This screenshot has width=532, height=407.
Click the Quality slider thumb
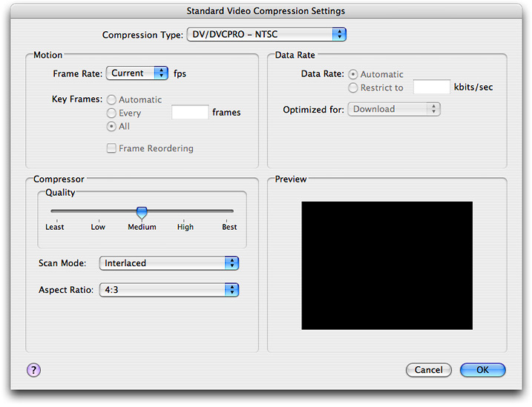142,213
